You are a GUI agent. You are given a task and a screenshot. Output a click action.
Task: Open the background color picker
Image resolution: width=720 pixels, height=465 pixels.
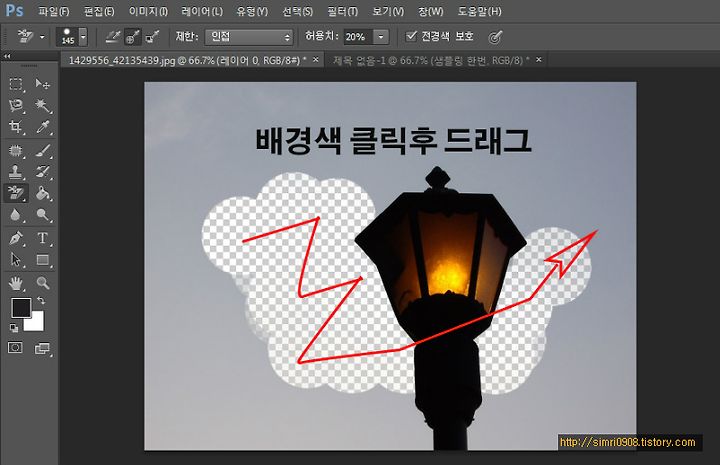37,324
